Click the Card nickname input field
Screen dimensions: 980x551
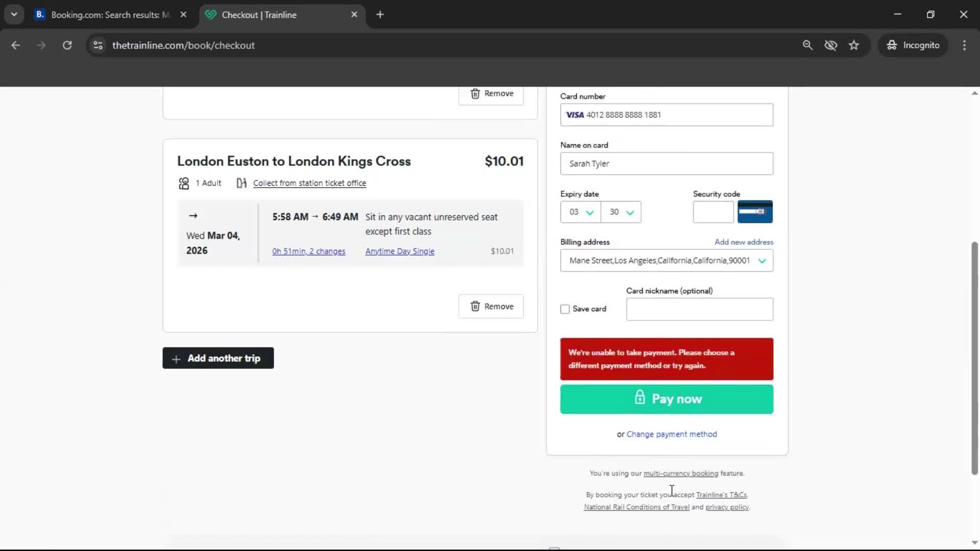tap(699, 309)
